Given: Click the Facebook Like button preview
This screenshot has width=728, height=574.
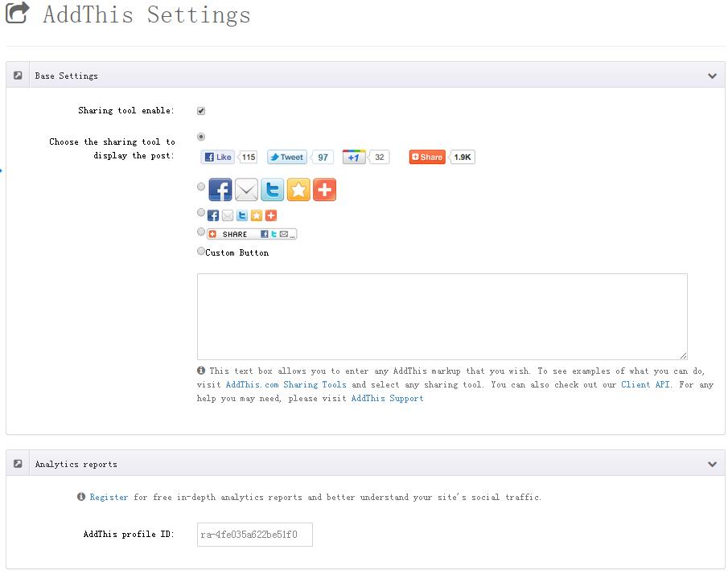Looking at the screenshot, I should (218, 158).
